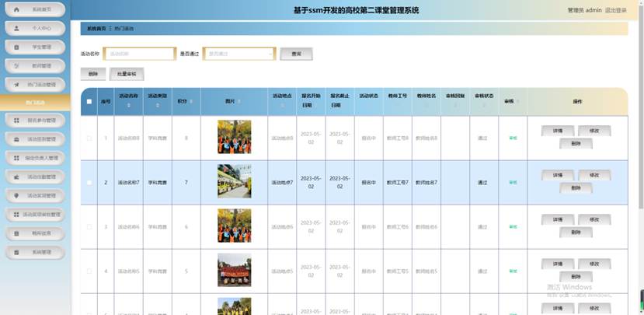Toggle the select-all checkbox in table header
This screenshot has height=315, width=644.
[x=89, y=102]
